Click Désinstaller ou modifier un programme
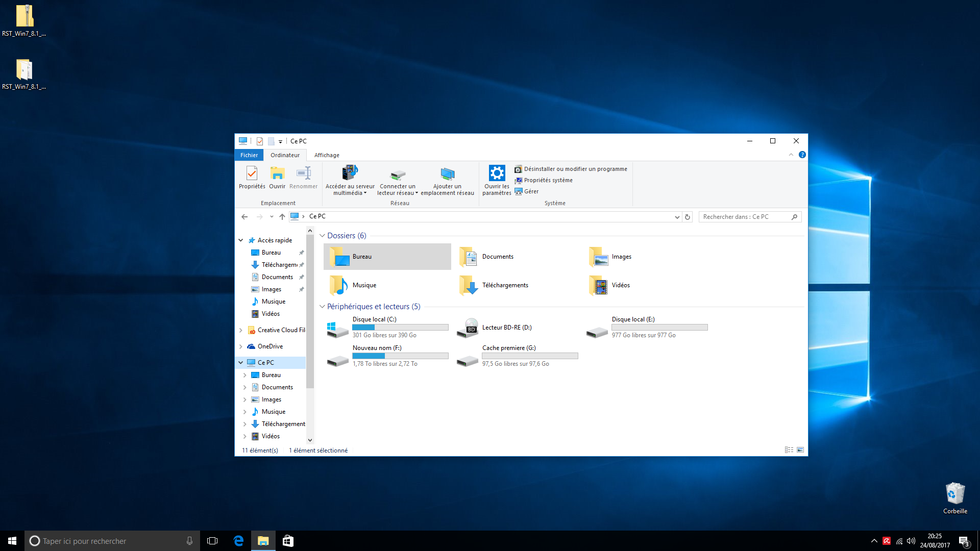 575,169
